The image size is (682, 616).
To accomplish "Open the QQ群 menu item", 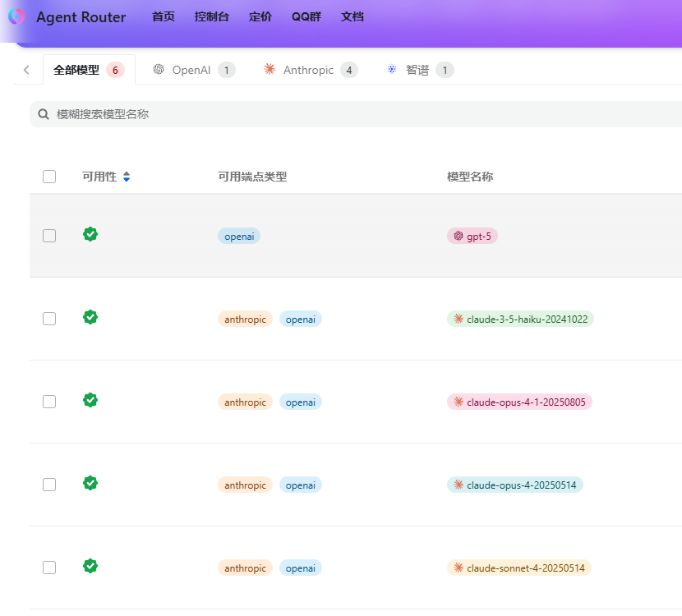I will (306, 17).
